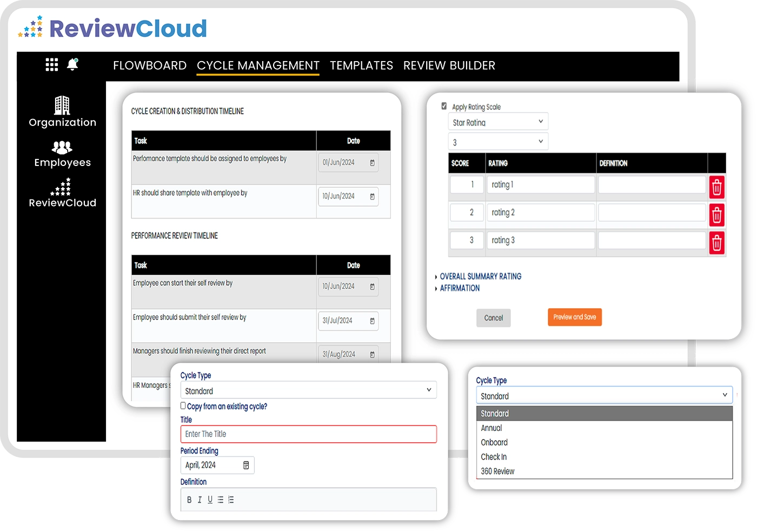This screenshot has height=532, width=757.
Task: Open the ReviewCloud sidebar section
Action: (62, 194)
